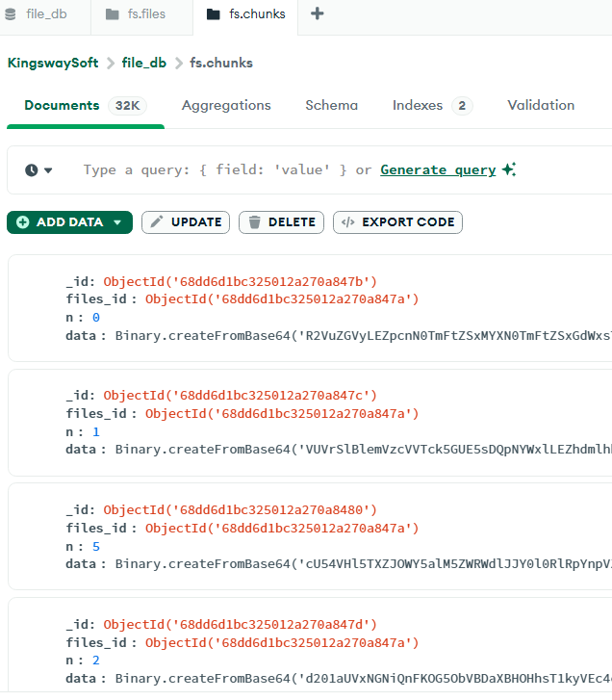The image size is (612, 700).
Task: Open a new tab with plus icon
Action: click(318, 13)
